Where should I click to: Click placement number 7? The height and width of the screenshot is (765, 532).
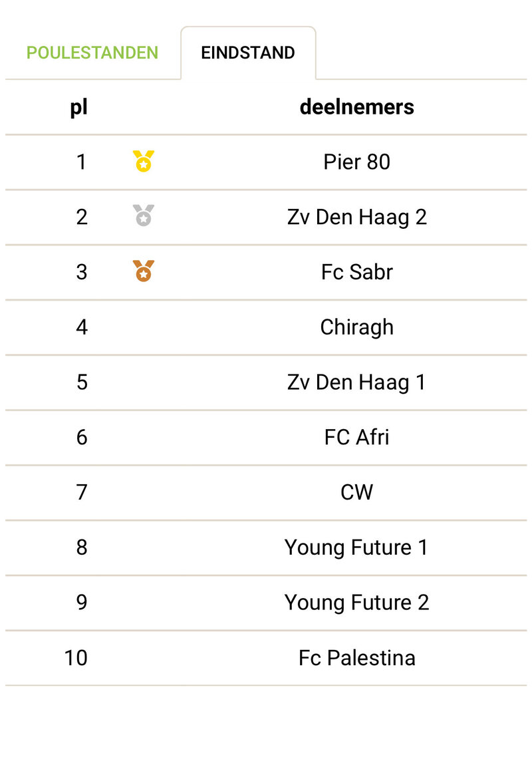[x=82, y=492]
